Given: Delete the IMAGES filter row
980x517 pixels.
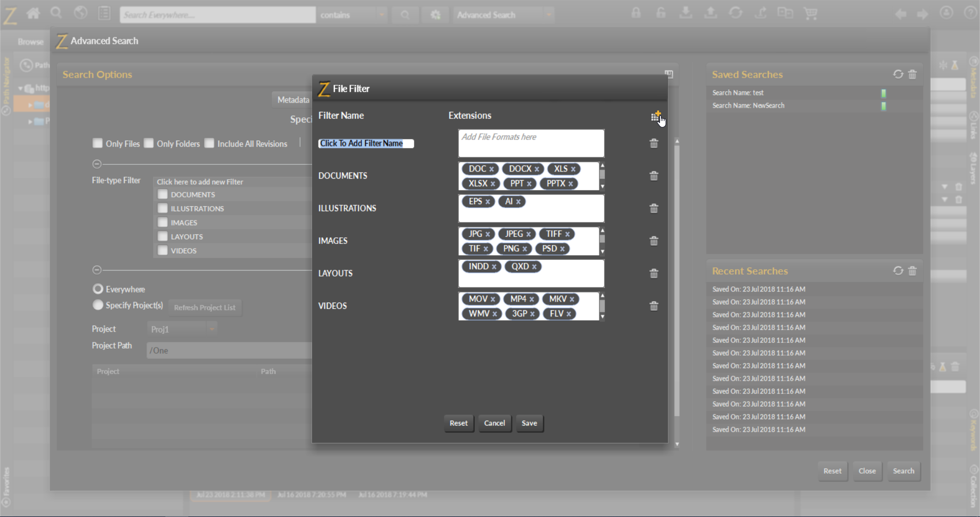Looking at the screenshot, I should [654, 241].
